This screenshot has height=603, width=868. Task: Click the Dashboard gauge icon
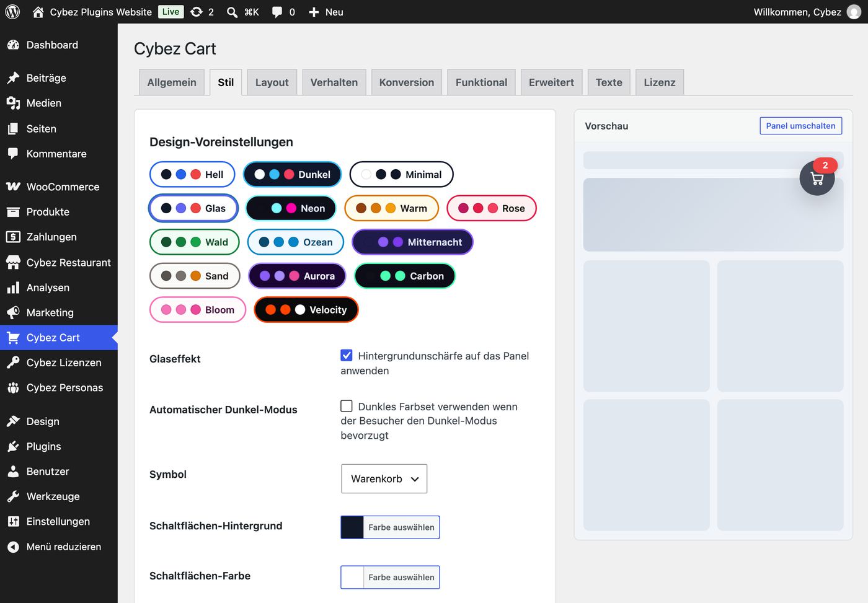13,45
